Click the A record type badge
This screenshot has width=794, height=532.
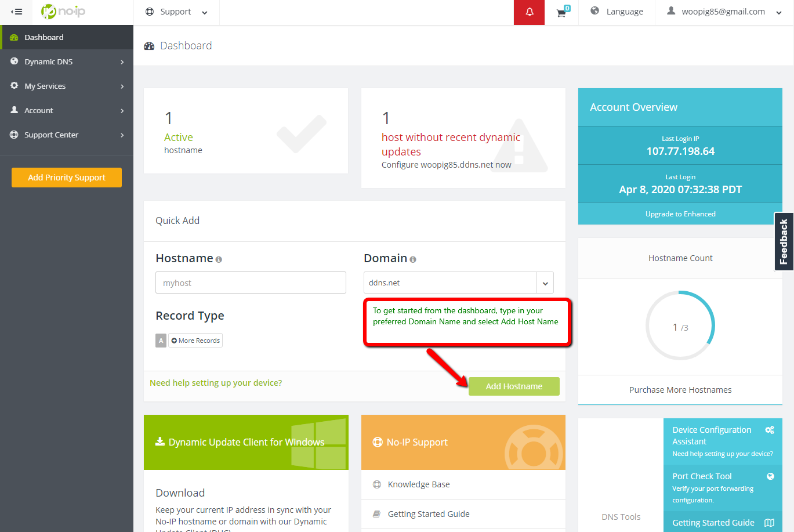(x=161, y=341)
